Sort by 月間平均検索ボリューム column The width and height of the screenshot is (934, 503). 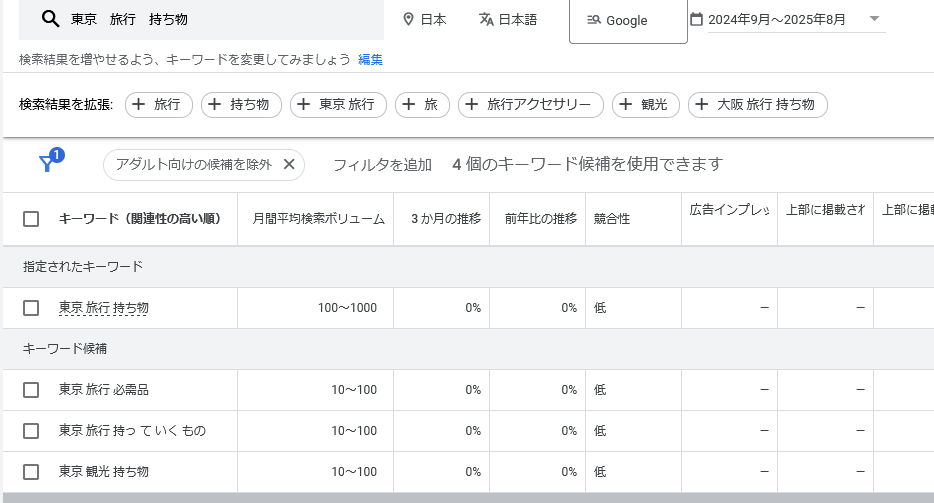[x=318, y=219]
